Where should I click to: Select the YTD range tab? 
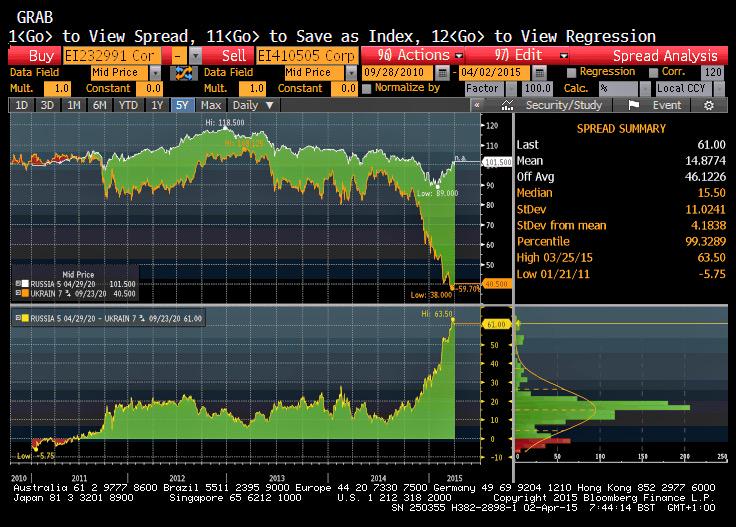[x=128, y=105]
